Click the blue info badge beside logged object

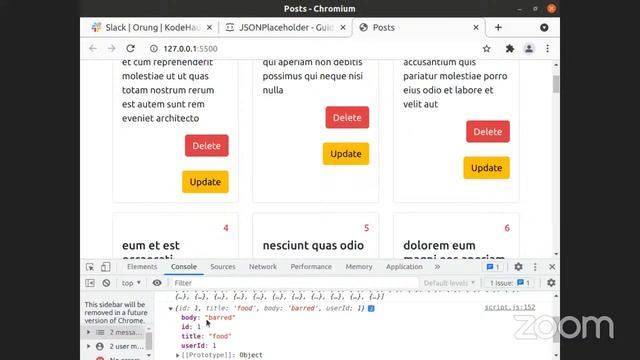(371, 309)
